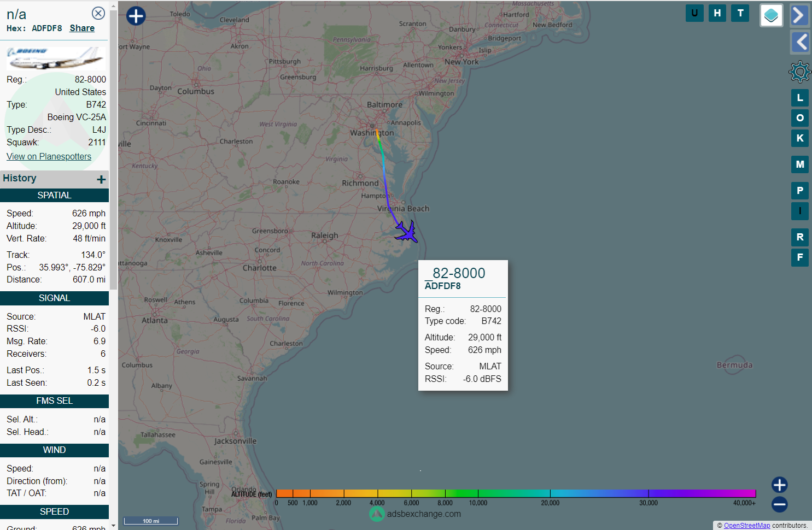Viewport: 812px width, 530px height.
Task: Click Bermuda label on map
Action: coord(734,365)
